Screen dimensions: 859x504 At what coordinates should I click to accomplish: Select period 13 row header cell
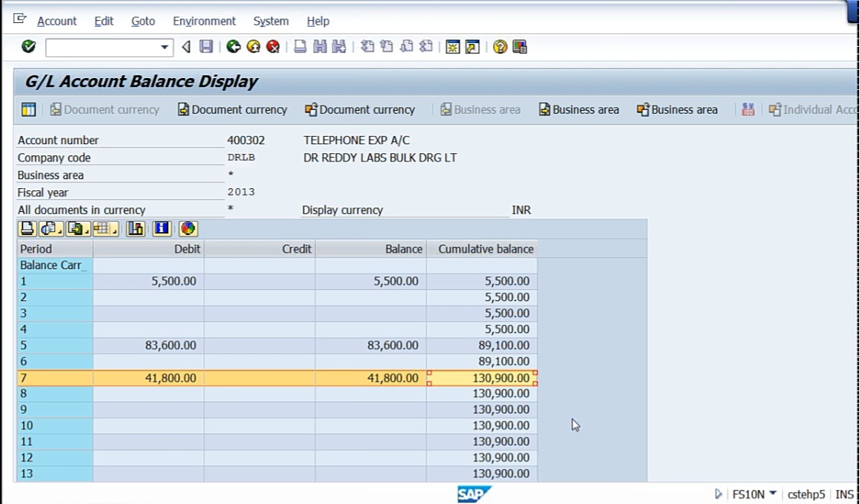(55, 474)
